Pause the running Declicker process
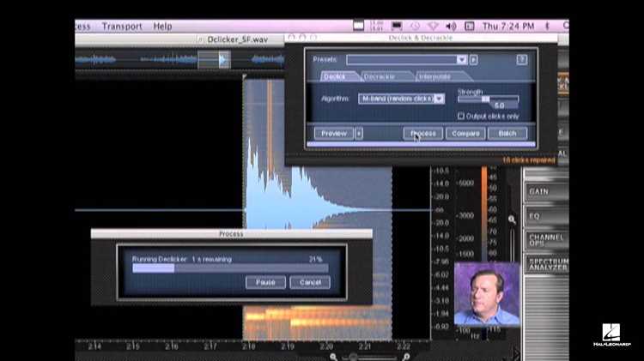This screenshot has height=361, width=644. tap(265, 283)
